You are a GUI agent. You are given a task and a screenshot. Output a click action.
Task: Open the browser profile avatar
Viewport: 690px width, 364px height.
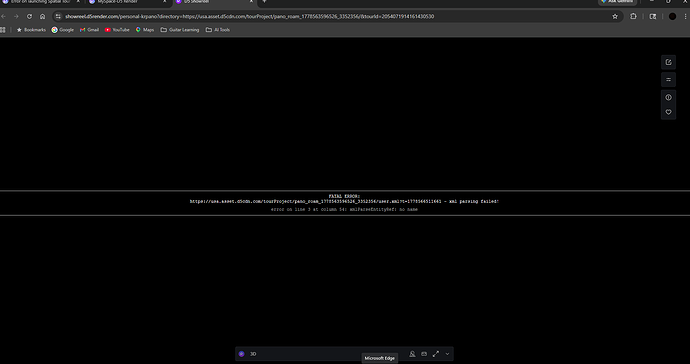click(x=672, y=16)
